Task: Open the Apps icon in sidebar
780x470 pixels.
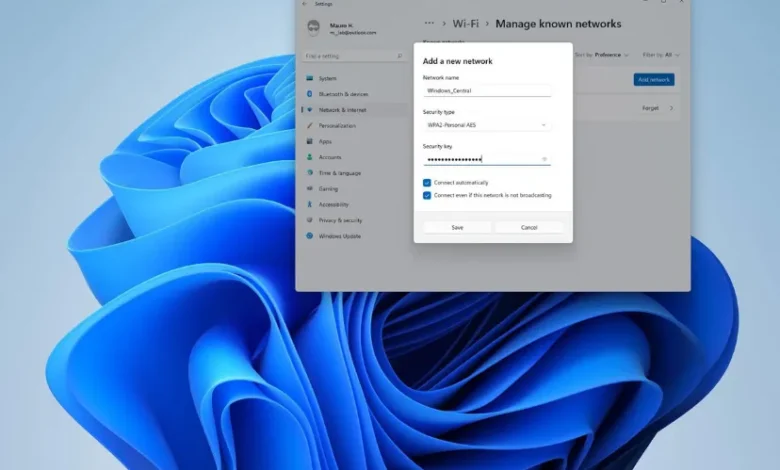Action: point(309,141)
